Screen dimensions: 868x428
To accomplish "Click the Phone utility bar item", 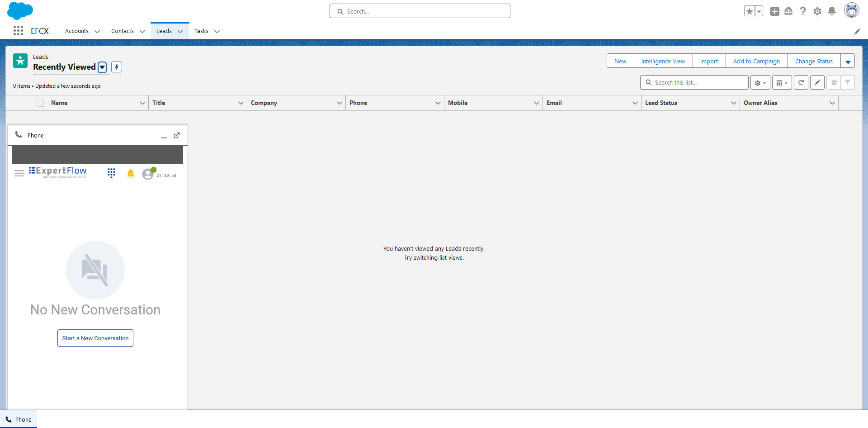I will [x=19, y=419].
